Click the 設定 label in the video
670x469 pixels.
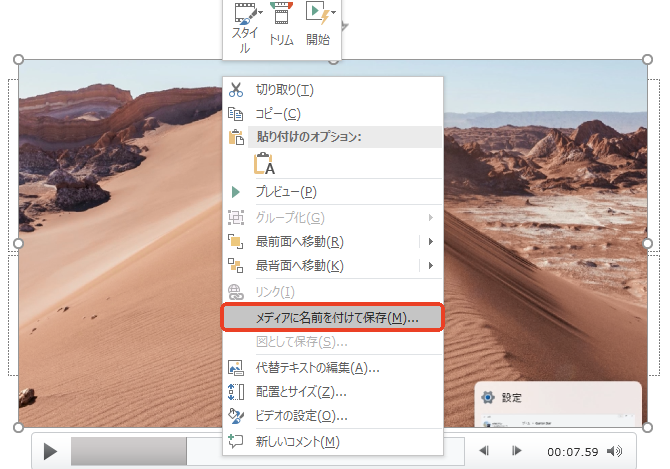click(x=511, y=398)
